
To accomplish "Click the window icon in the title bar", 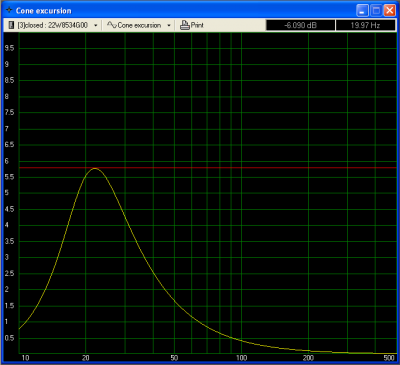I will [9, 10].
